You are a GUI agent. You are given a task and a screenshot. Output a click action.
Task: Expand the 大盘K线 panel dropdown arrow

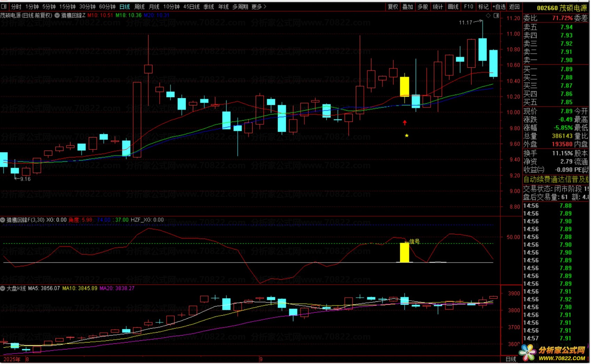[3, 288]
